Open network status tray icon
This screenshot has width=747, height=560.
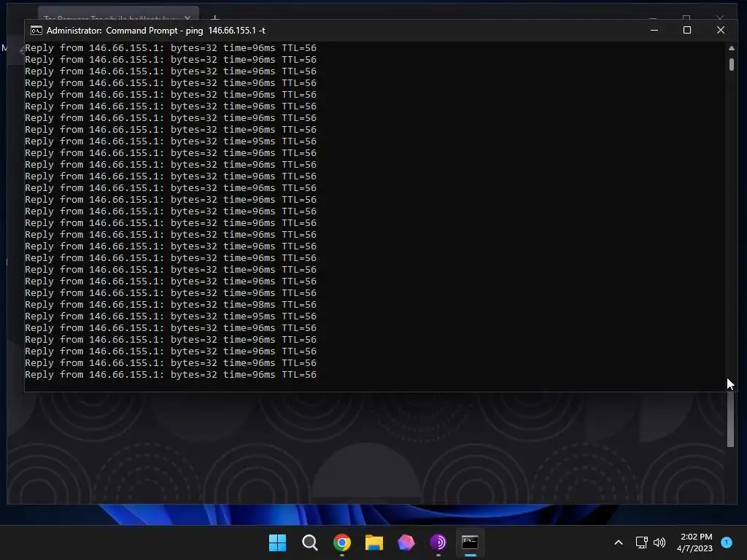point(642,542)
